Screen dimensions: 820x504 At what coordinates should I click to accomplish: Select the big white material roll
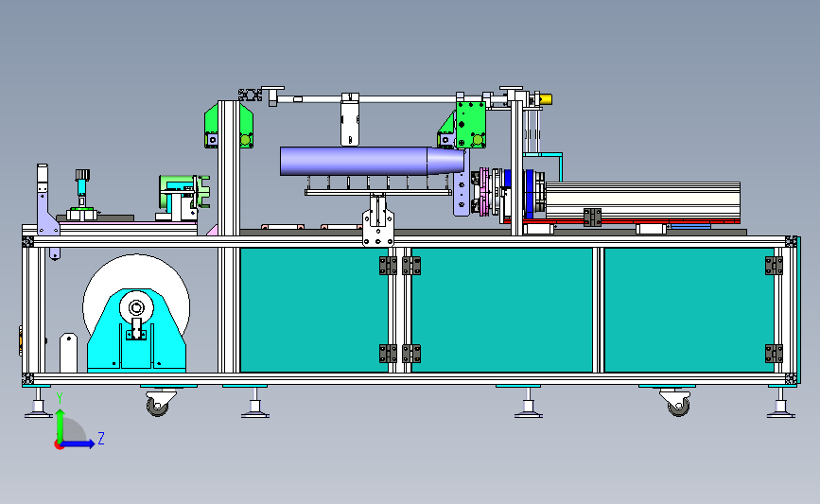click(x=136, y=272)
